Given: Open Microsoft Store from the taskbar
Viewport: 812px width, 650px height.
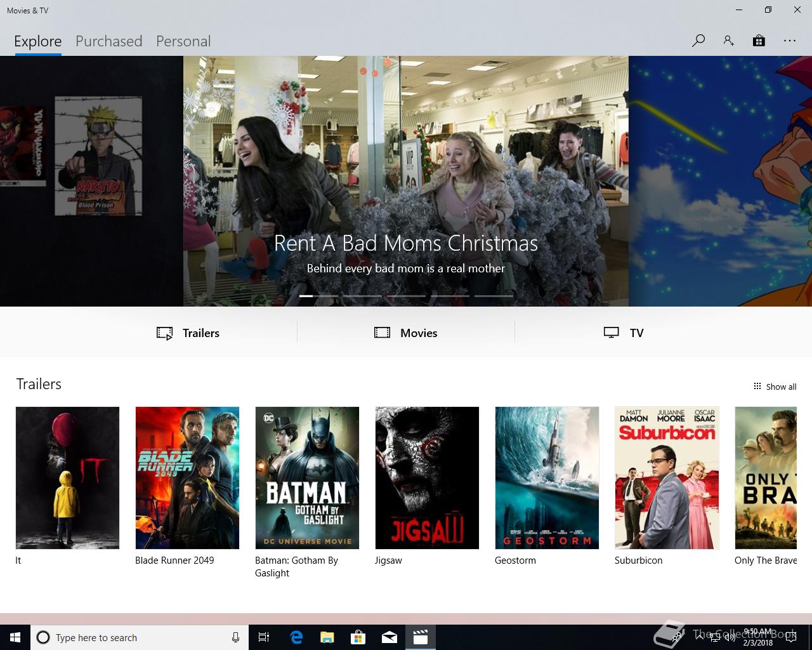Looking at the screenshot, I should pos(358,637).
